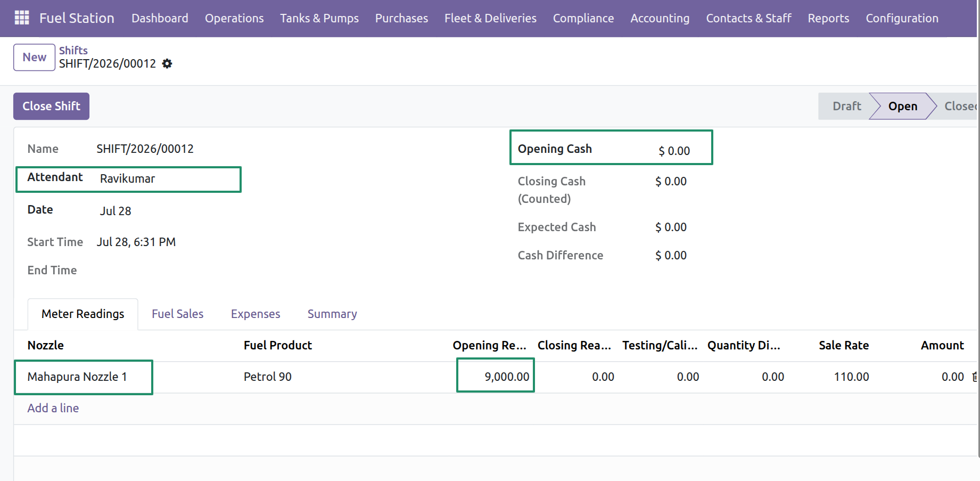Image resolution: width=980 pixels, height=481 pixels.
Task: Open the Tanks & Pumps menu
Action: [319, 18]
